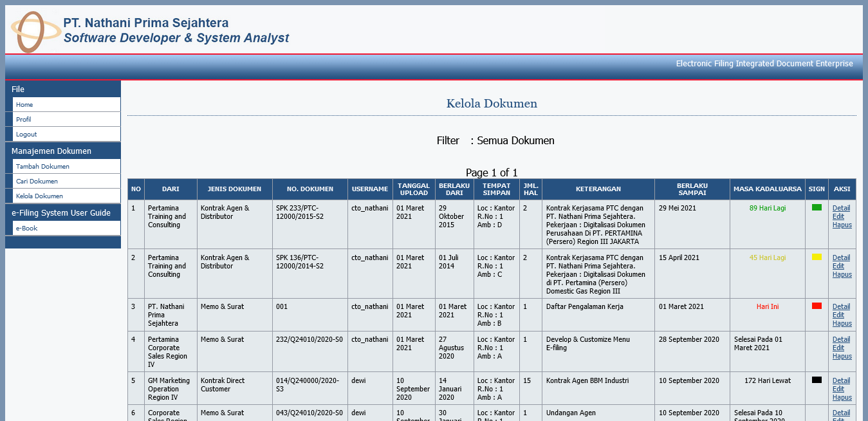
Task: Open Detail for Kontrak Agen BBM Industri
Action: tap(841, 380)
